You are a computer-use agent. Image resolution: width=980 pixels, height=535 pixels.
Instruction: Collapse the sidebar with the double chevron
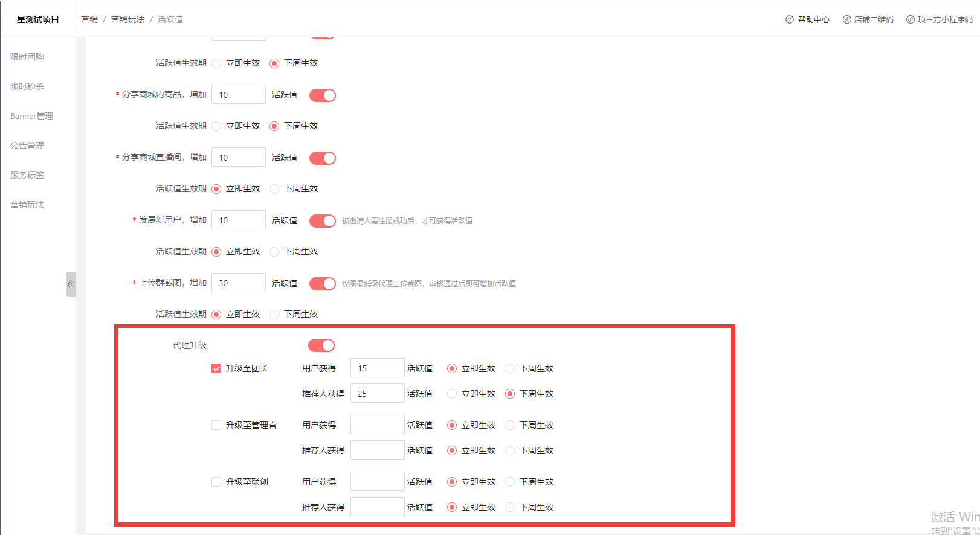click(x=70, y=284)
